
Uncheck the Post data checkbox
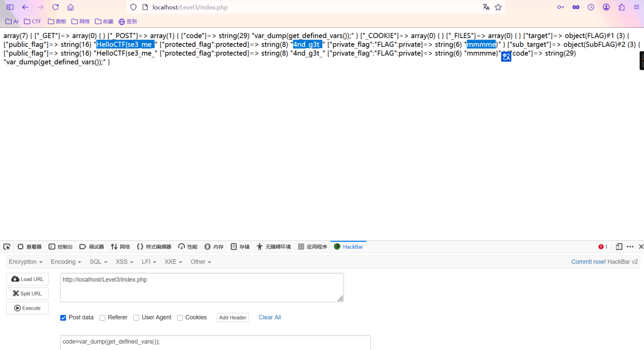[x=63, y=318]
